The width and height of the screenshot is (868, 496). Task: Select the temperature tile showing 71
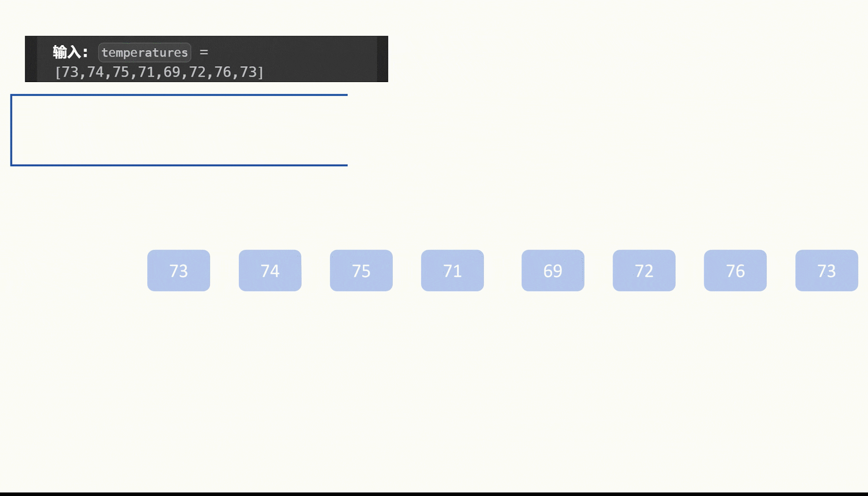click(x=452, y=270)
